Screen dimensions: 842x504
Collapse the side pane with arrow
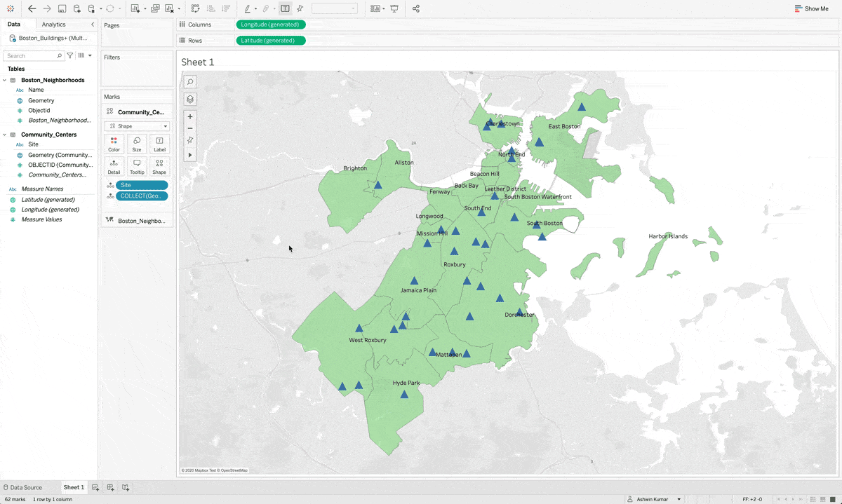[93, 25]
